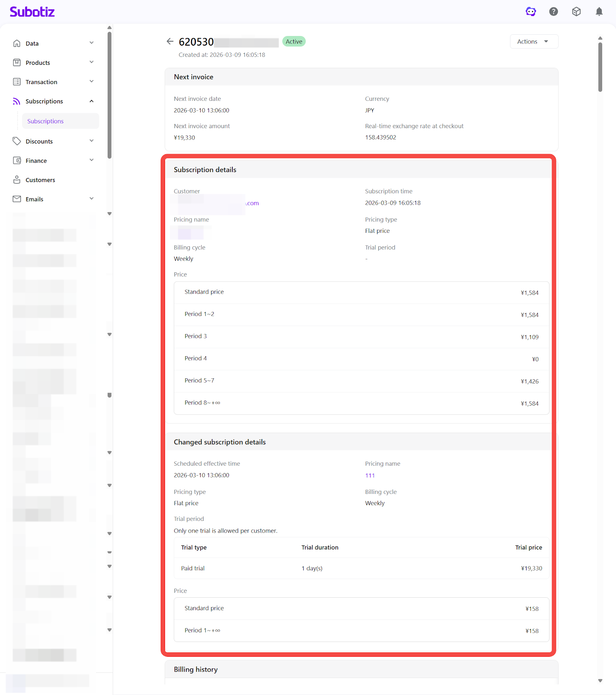Expand the Data menu chevron

[92, 43]
